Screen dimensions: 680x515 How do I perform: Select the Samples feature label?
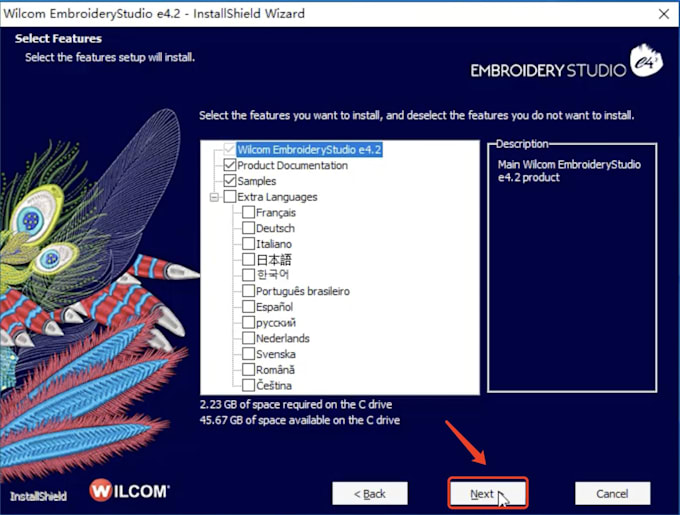[257, 181]
